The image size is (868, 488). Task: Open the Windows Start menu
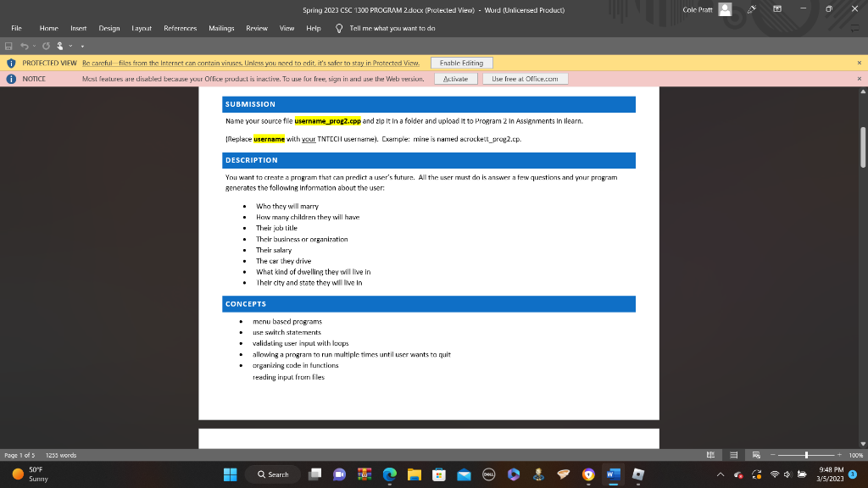[x=231, y=474]
